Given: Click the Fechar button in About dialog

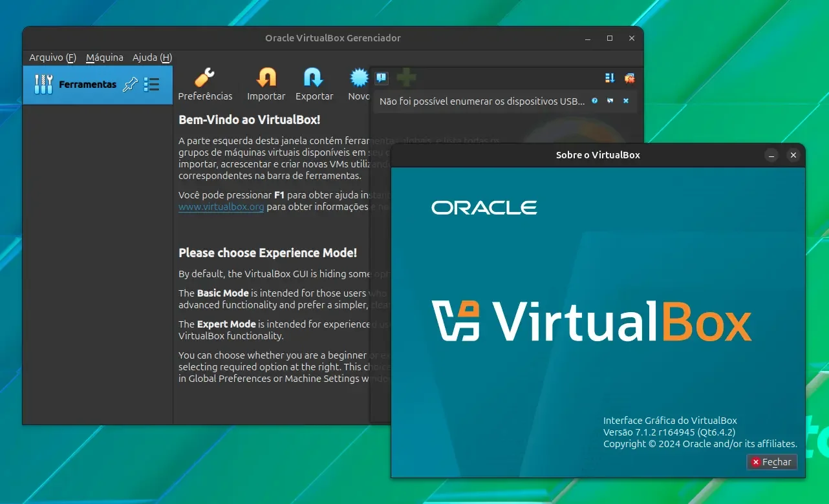Looking at the screenshot, I should pyautogui.click(x=772, y=462).
